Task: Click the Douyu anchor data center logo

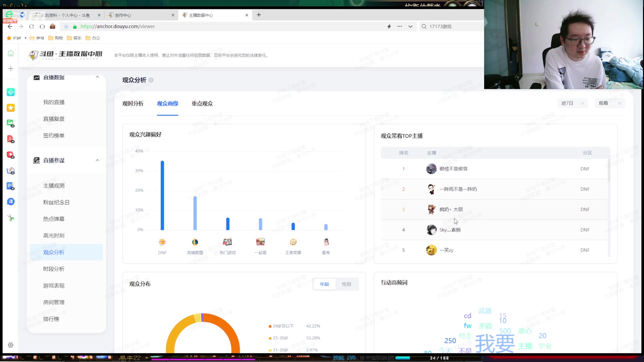Action: pyautogui.click(x=65, y=55)
